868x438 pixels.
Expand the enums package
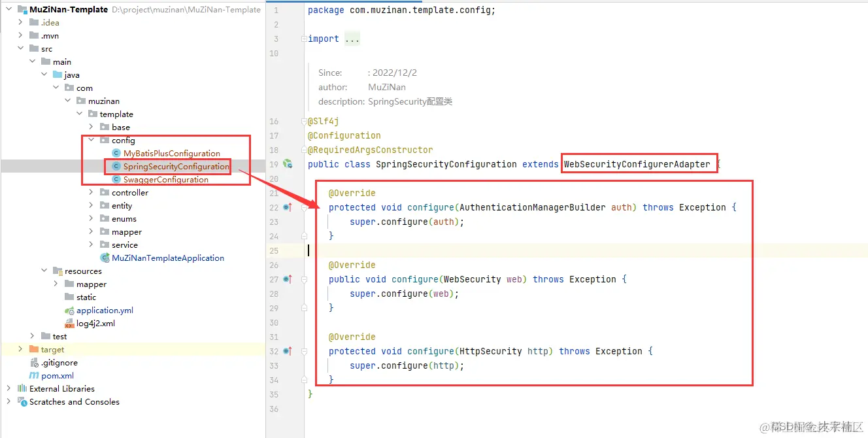pyautogui.click(x=92, y=219)
